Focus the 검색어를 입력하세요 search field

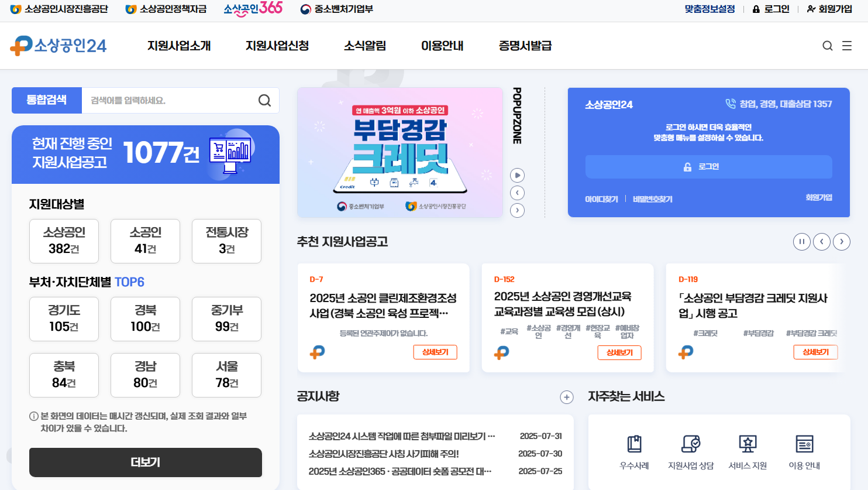(170, 101)
